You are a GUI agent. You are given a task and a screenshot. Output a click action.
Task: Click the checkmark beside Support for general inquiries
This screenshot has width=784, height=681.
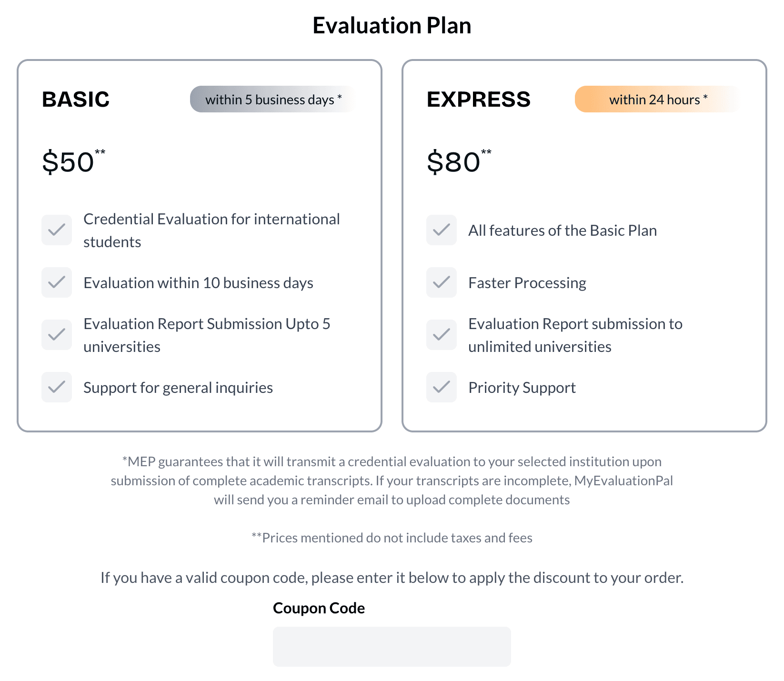[56, 387]
